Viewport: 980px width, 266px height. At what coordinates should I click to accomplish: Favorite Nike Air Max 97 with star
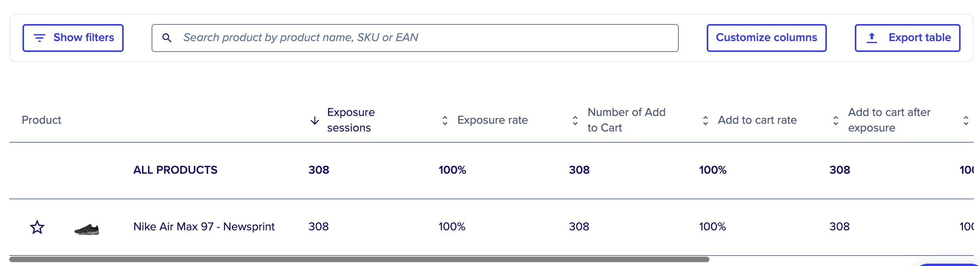37,227
